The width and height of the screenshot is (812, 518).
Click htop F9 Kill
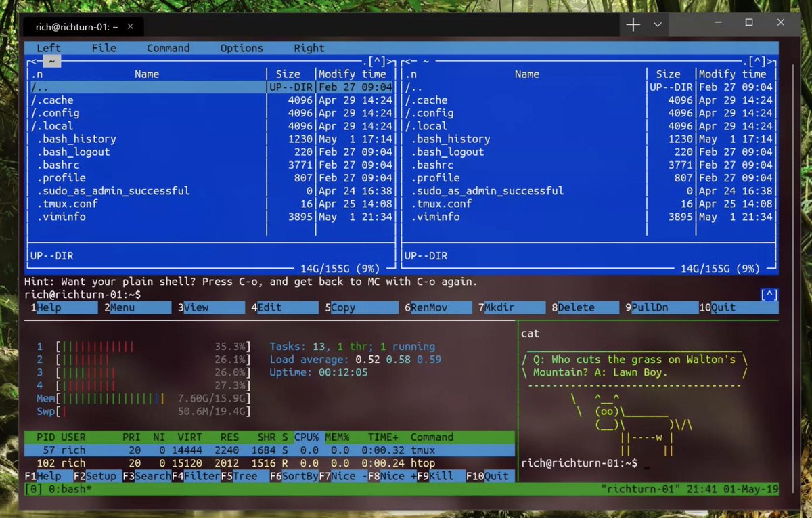click(441, 476)
